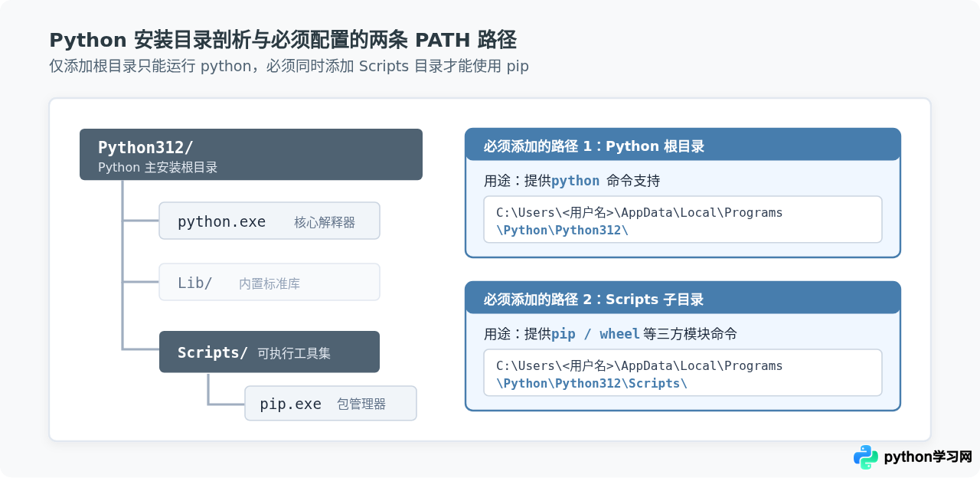This screenshot has height=478, width=980.
Task: Click the python学习网 brand text
Action: [x=928, y=457]
